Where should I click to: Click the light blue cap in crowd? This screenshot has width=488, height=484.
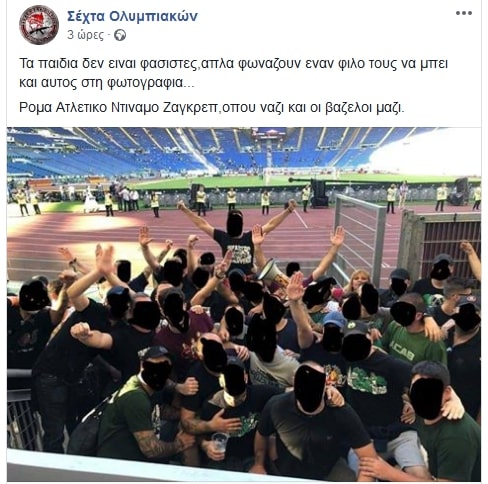tap(334, 319)
